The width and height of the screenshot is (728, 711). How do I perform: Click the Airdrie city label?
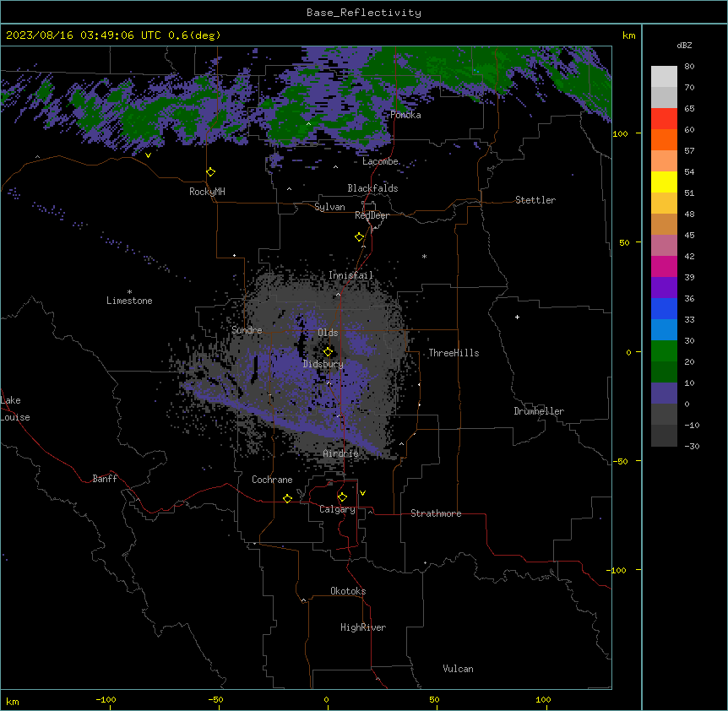pyautogui.click(x=341, y=453)
